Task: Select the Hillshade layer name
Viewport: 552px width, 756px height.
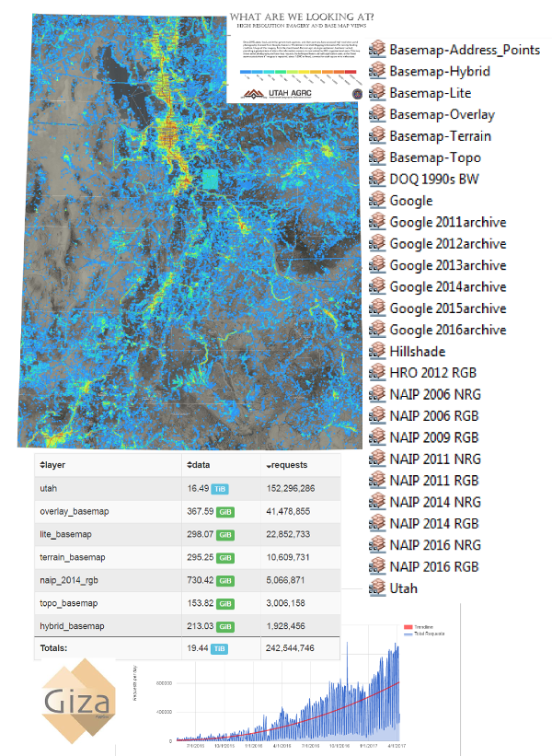Action: pyautogui.click(x=417, y=352)
